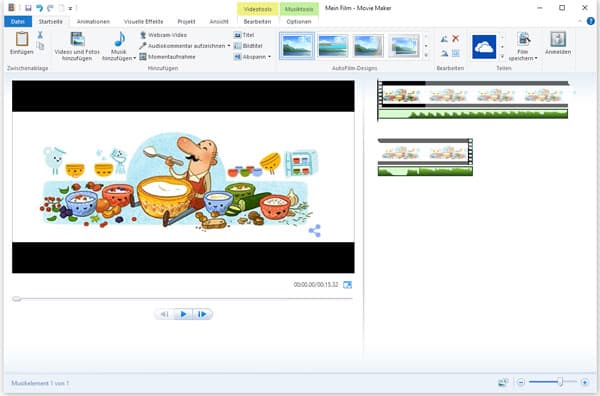Select fourth AutoFilm design thumbnail
Image resolution: width=600 pixels, height=396 pixels.
click(x=404, y=46)
